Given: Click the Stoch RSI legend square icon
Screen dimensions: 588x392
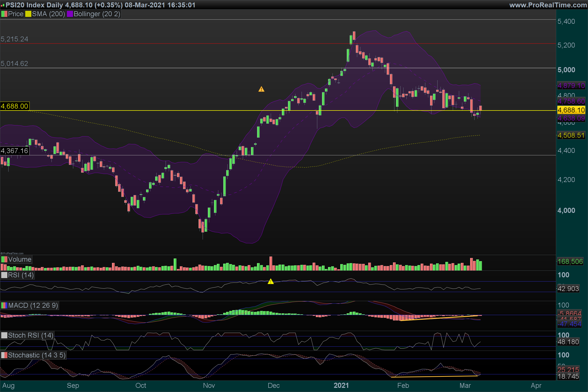Looking at the screenshot, I should (x=4, y=335).
